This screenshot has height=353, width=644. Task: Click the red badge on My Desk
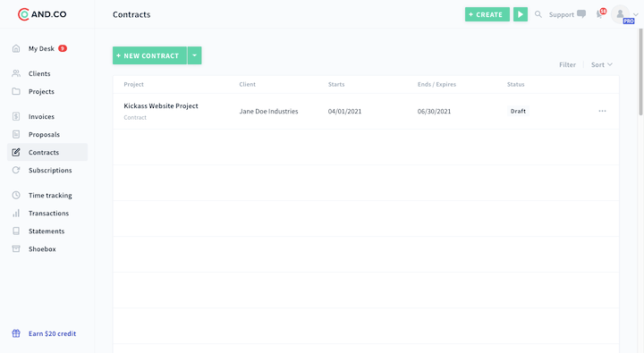(x=63, y=48)
